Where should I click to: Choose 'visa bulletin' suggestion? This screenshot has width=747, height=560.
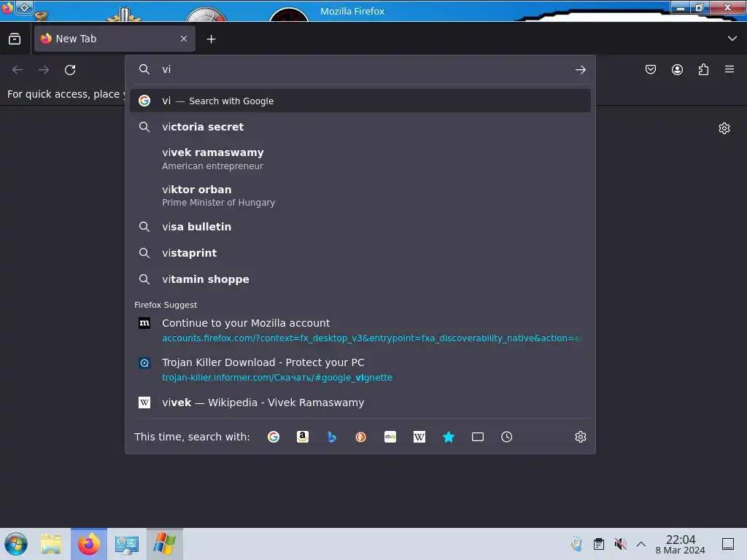[x=360, y=227]
